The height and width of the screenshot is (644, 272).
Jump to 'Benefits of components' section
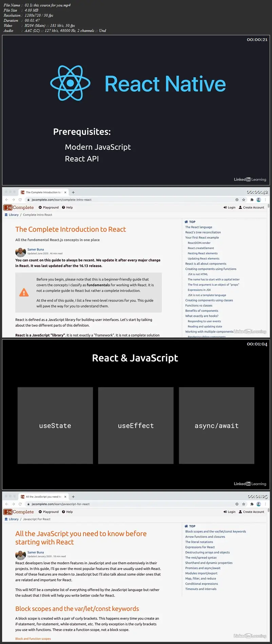tap(201, 311)
